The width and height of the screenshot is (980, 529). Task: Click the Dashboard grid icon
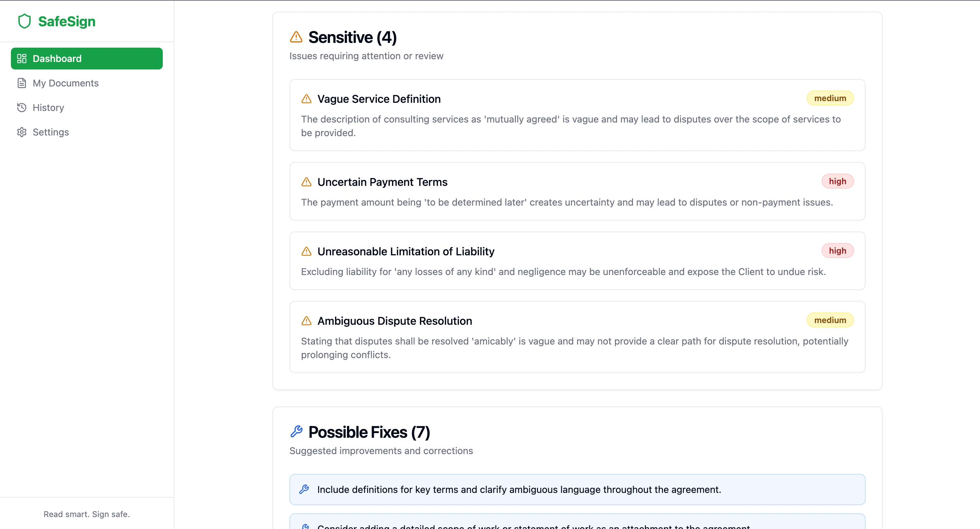22,59
